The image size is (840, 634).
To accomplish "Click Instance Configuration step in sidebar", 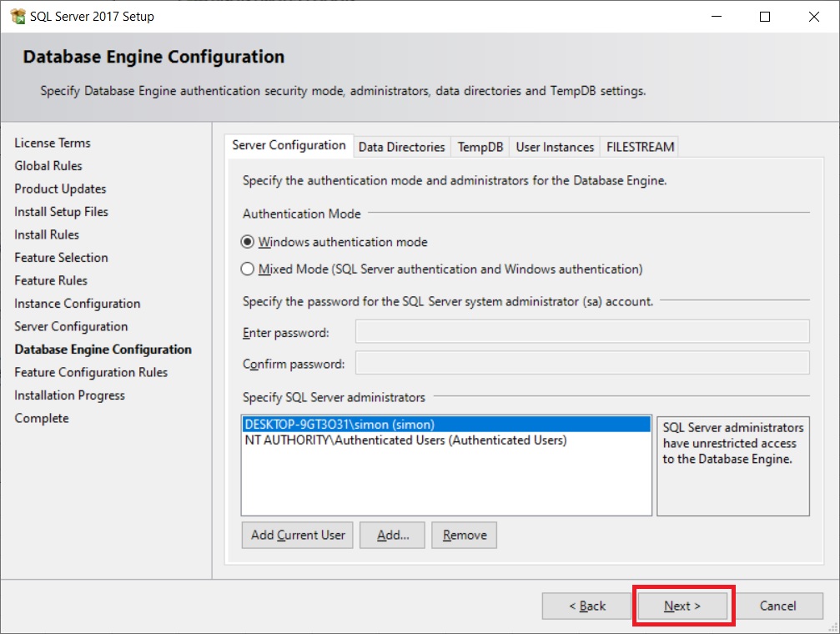I will [x=77, y=304].
